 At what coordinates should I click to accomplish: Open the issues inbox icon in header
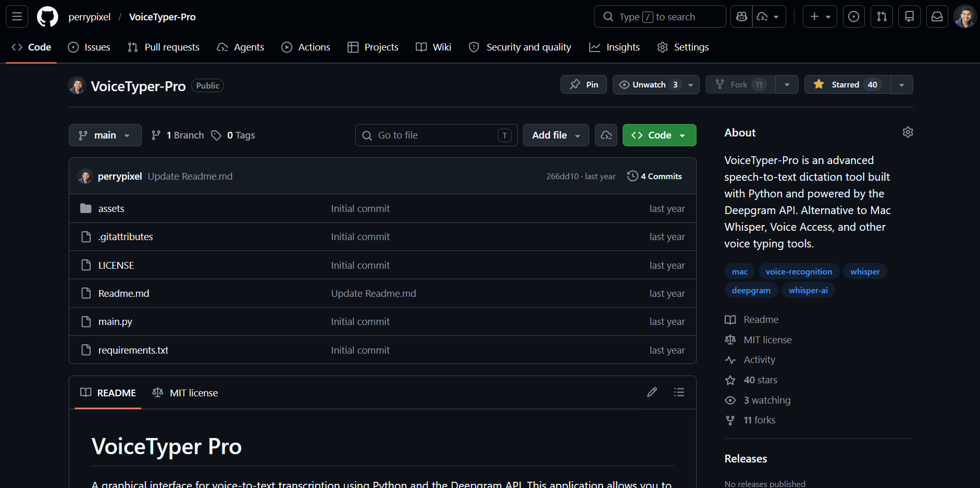tap(853, 17)
